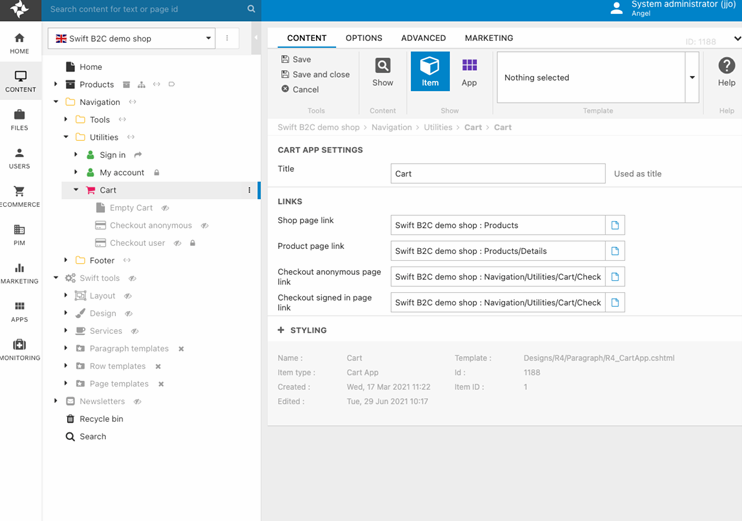Screen dimensions: 742x521
Task: Toggle visibility eye for Empty Cart
Action: point(165,208)
